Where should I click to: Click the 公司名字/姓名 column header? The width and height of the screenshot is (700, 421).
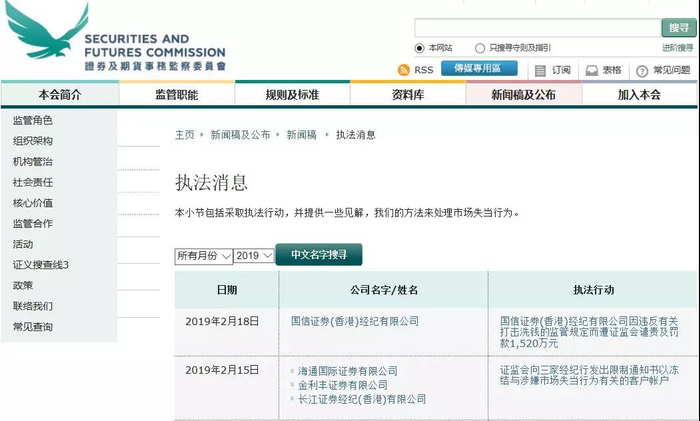384,290
